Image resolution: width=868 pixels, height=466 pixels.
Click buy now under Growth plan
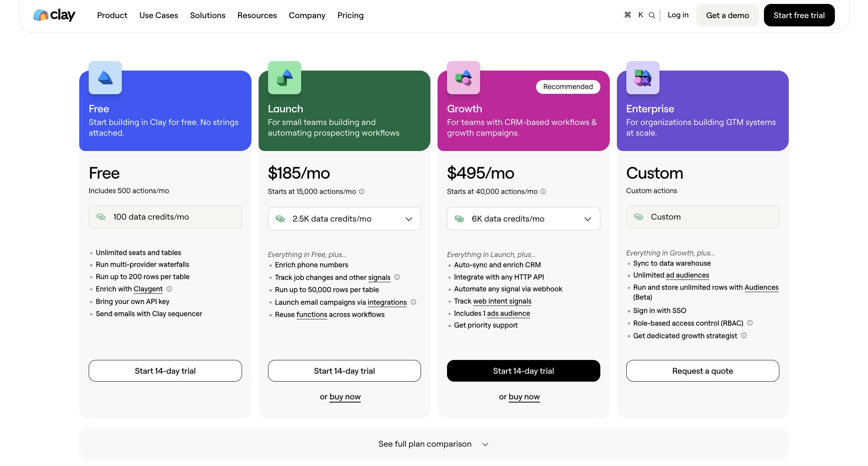(x=524, y=397)
